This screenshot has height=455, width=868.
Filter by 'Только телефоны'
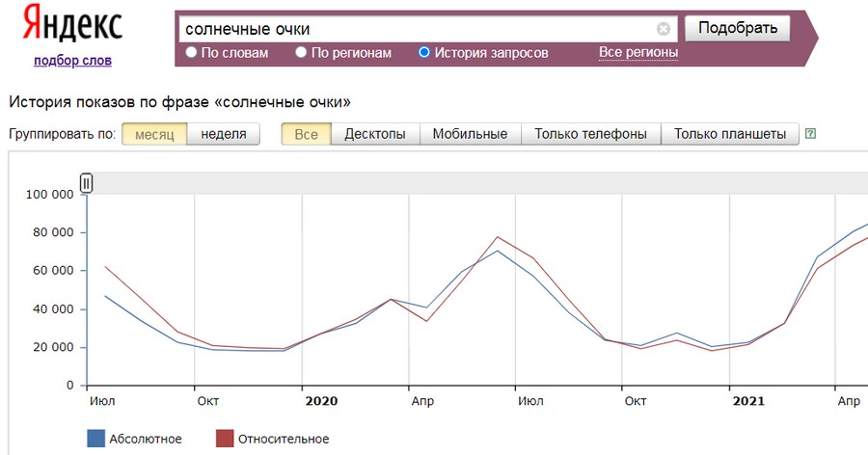click(590, 134)
